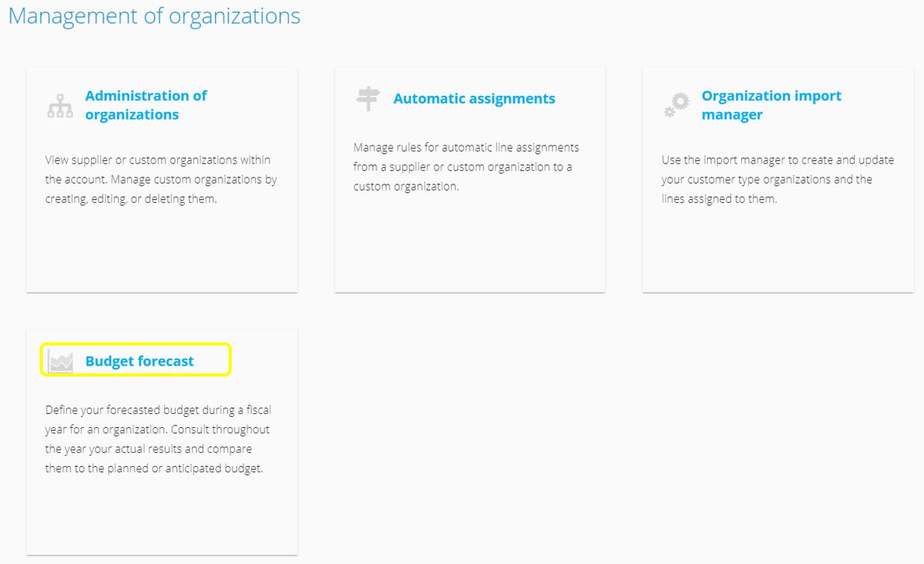Open the Organization import manager link

click(772, 105)
